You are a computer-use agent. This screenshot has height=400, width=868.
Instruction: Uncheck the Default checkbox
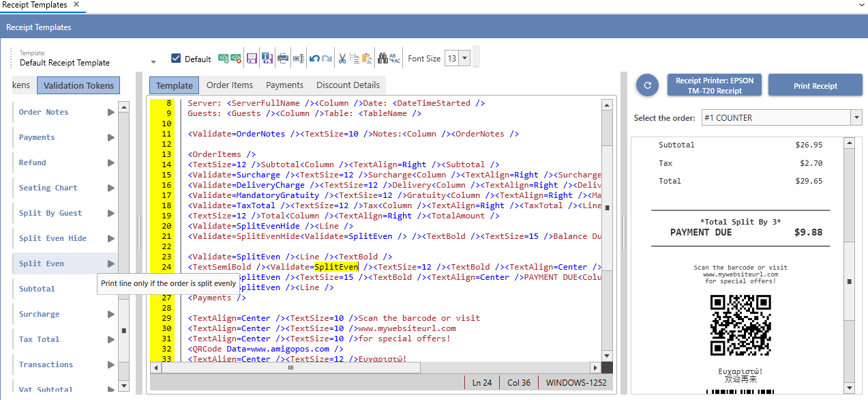(176, 59)
